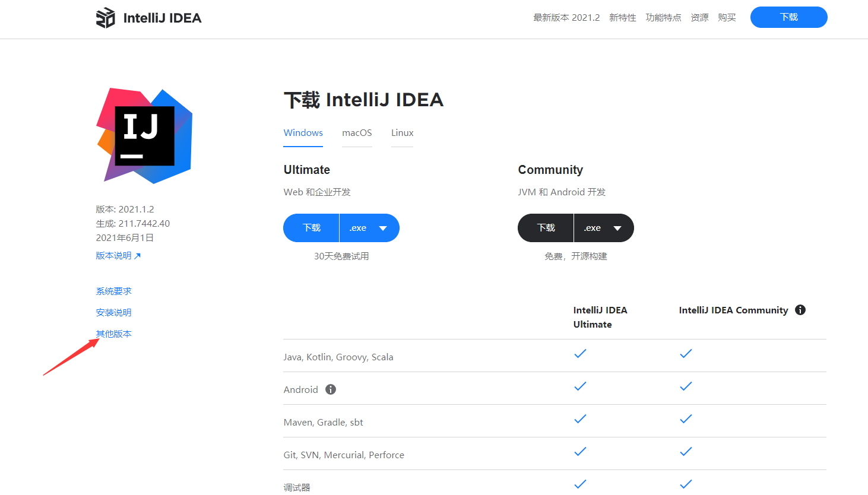Open 购买 in top navigation
The image size is (868, 495).
pos(727,18)
